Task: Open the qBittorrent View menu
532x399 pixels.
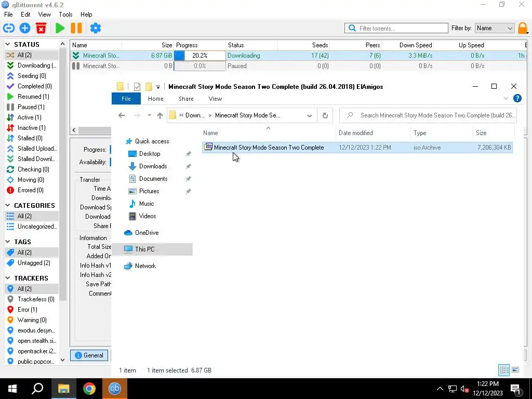Action: tap(45, 15)
